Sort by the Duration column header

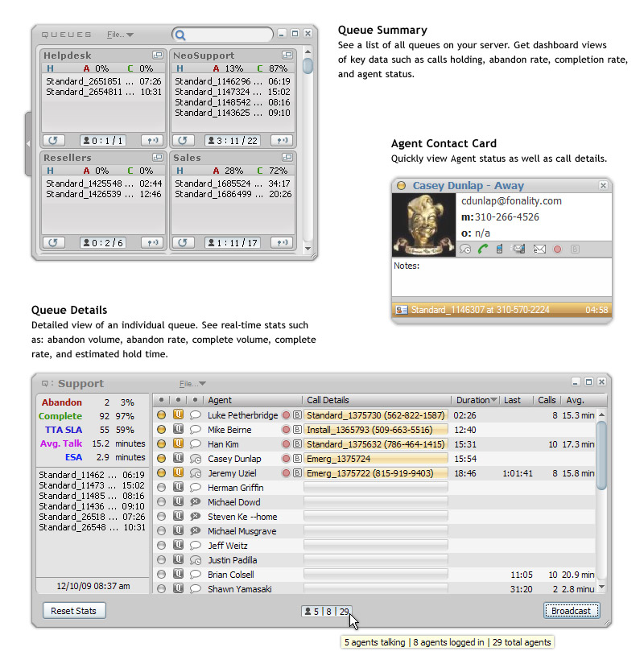click(x=477, y=400)
